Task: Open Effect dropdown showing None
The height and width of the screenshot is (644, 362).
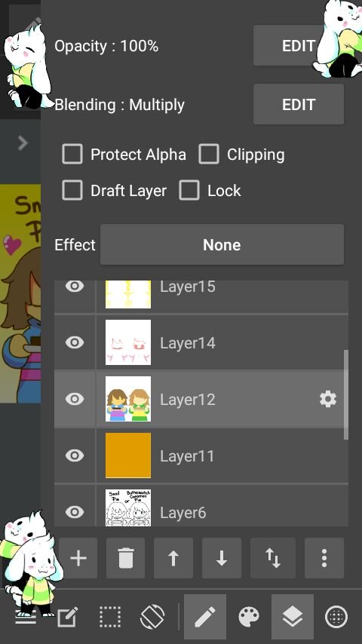Action: click(222, 244)
